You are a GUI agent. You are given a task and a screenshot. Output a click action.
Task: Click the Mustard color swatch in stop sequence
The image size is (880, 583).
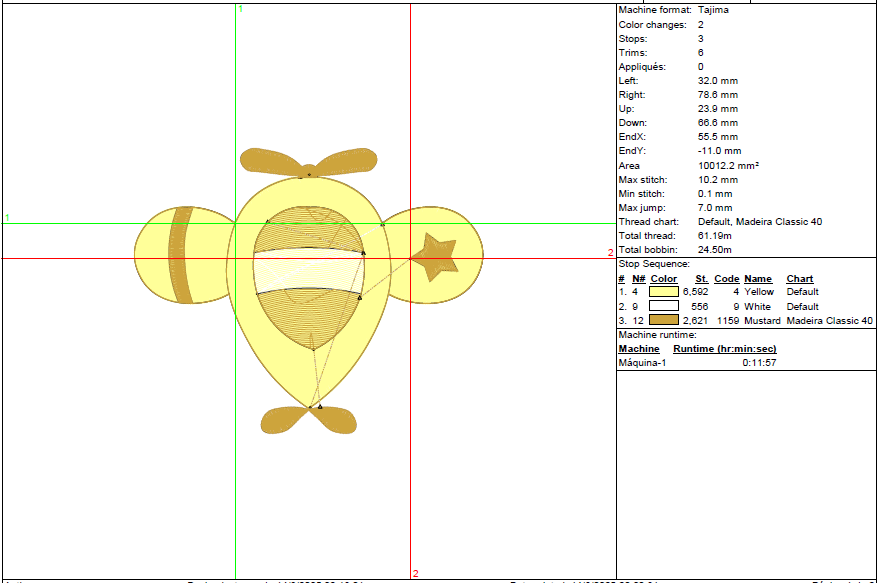pos(664,320)
